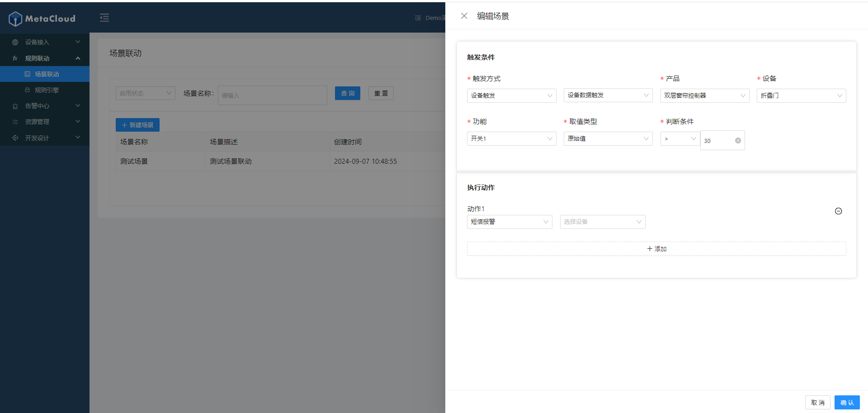Open the 原始值 value type dropdown
Image resolution: width=868 pixels, height=413 pixels.
[x=608, y=138]
